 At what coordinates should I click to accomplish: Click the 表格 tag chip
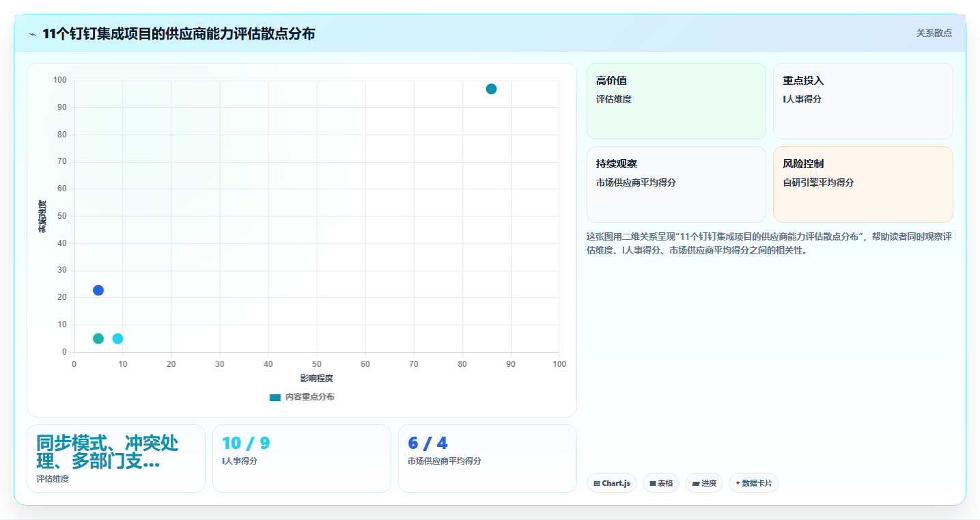[661, 483]
